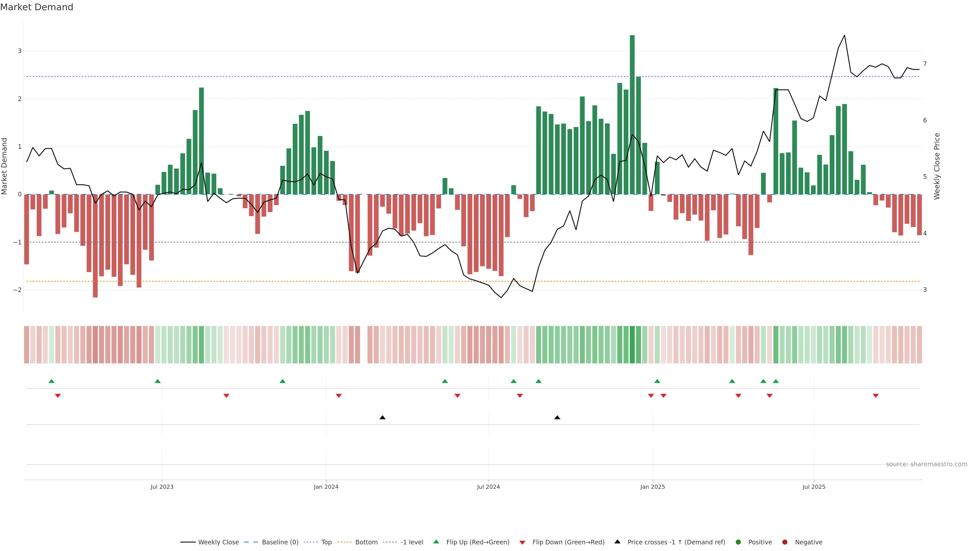Click the Jul 2025 x-axis label
The image size is (980, 551).
click(x=814, y=487)
